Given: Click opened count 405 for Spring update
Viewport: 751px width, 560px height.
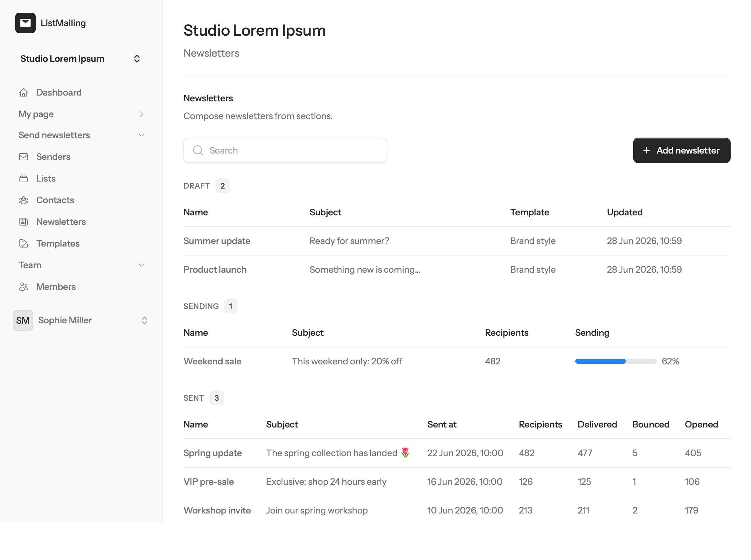Looking at the screenshot, I should pyautogui.click(x=693, y=453).
